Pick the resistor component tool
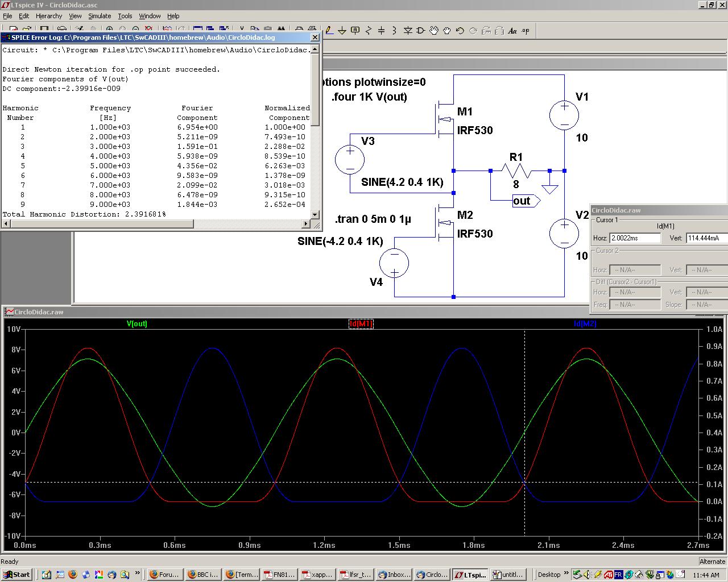The image size is (728, 582). point(369,31)
